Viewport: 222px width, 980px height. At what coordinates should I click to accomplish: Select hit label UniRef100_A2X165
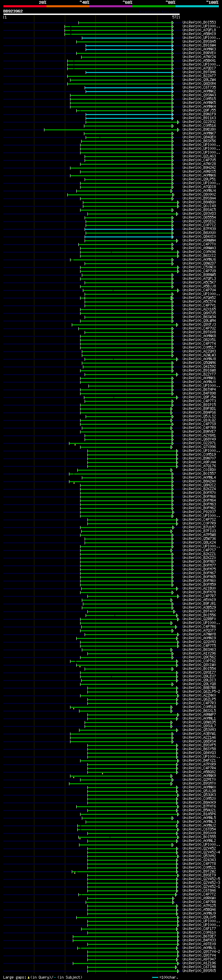coord(199,309)
